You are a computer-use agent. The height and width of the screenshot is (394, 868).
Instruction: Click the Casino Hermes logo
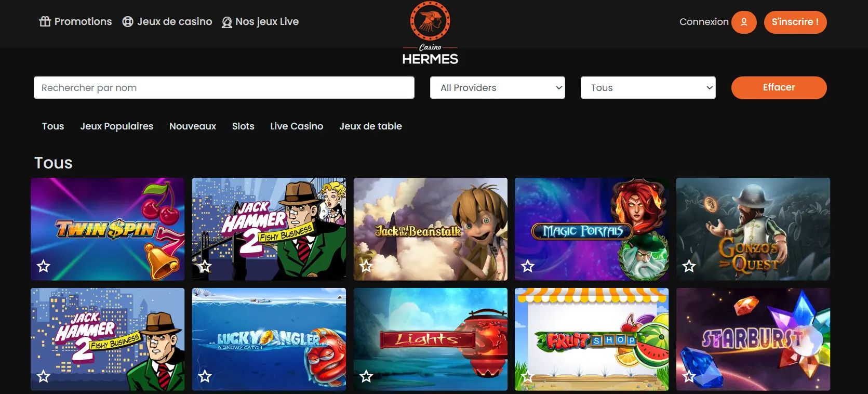[430, 33]
